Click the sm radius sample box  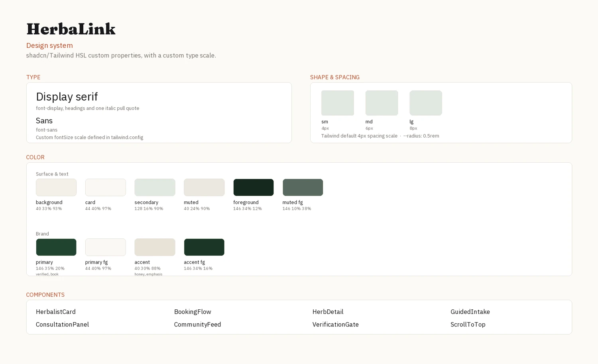(x=338, y=103)
